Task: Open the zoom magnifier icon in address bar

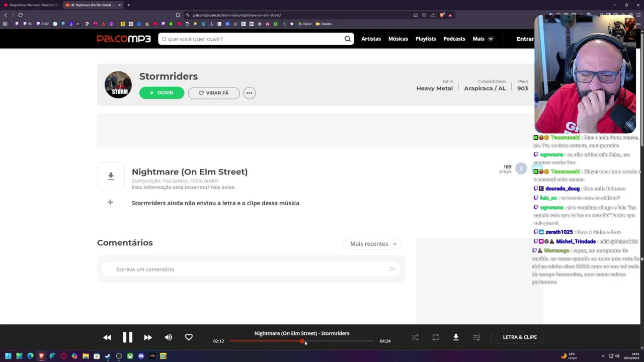Action: point(424,15)
